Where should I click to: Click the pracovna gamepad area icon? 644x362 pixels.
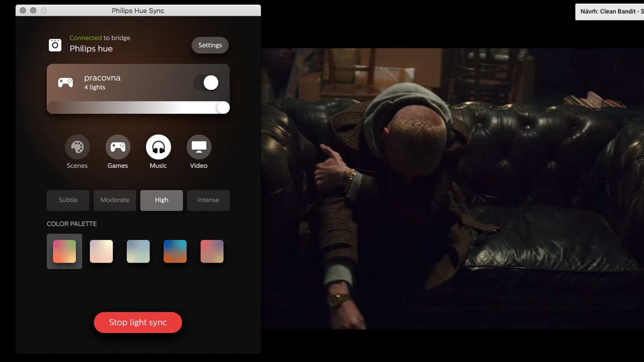65,82
